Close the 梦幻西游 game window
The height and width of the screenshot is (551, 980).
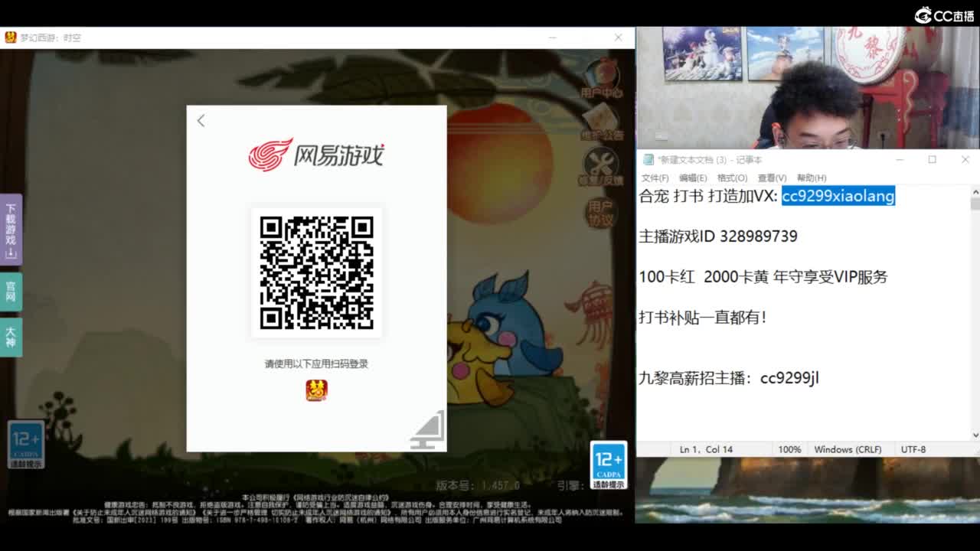(x=618, y=37)
